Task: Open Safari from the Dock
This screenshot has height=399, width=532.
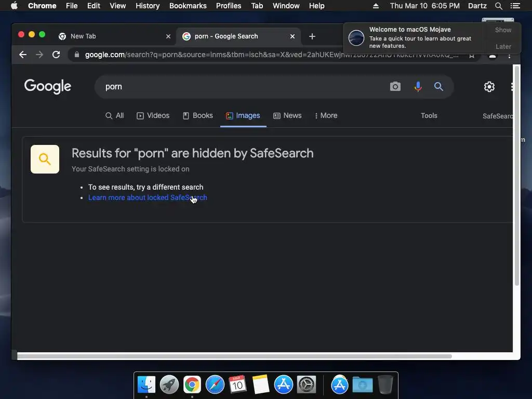Action: (x=215, y=384)
